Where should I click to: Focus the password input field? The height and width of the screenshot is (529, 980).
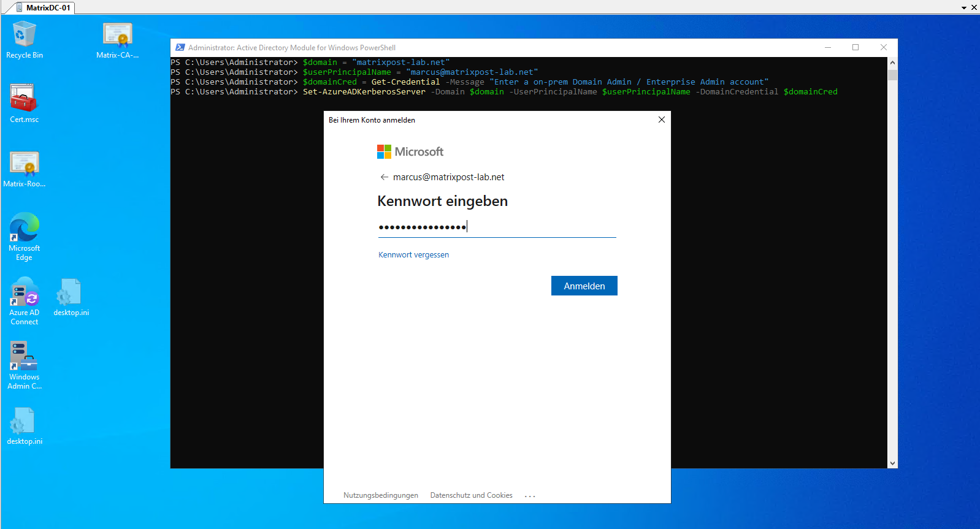pos(497,227)
